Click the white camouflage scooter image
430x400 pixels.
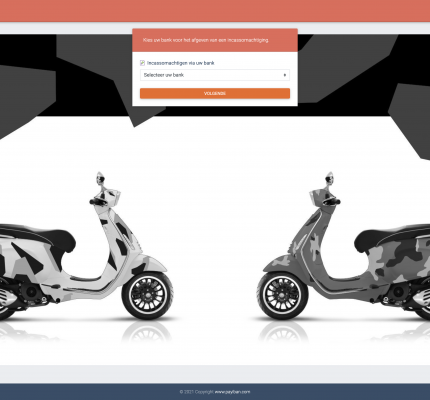(x=87, y=247)
